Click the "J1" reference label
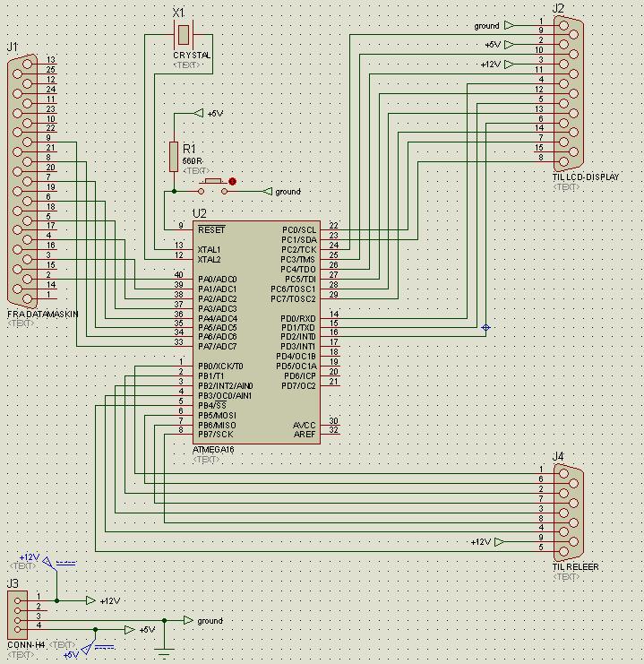 (x=13, y=47)
